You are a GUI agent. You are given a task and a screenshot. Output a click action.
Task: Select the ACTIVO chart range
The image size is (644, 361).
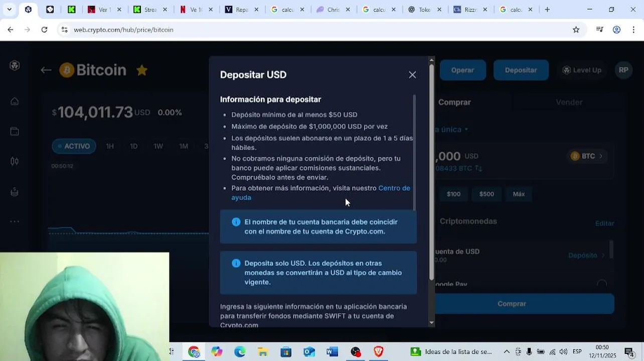pyautogui.click(x=74, y=146)
